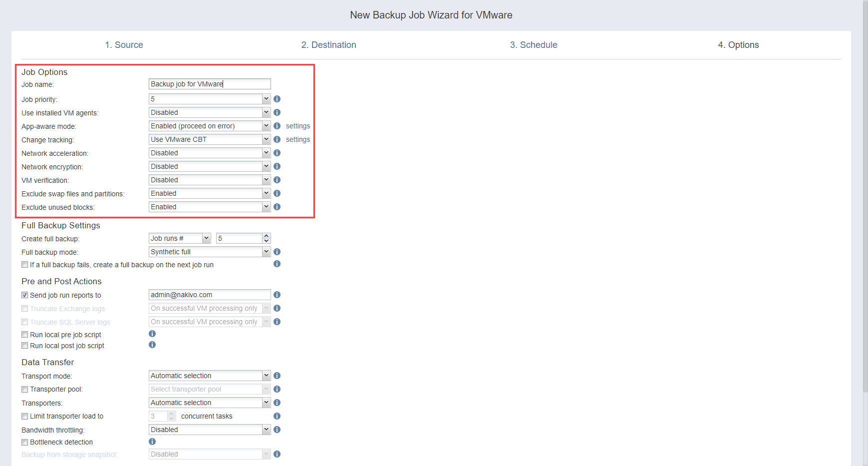Open Change tracking dropdown
The width and height of the screenshot is (868, 466).
[x=210, y=139]
